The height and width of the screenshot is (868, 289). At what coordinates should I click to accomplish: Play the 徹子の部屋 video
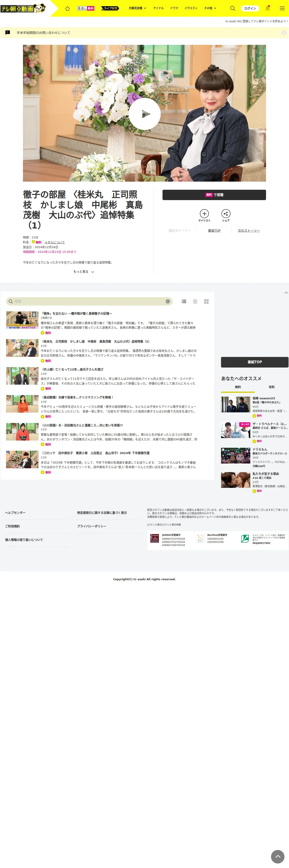click(144, 114)
